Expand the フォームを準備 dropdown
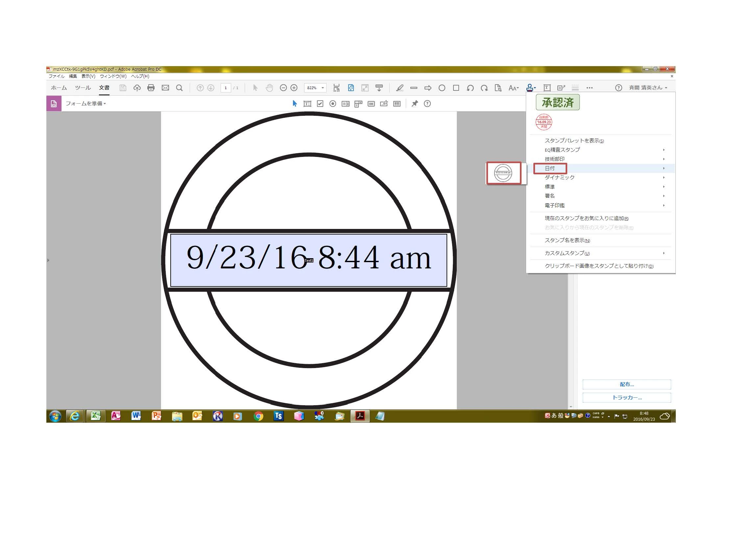Screen dimensions: 756x546 (86, 104)
